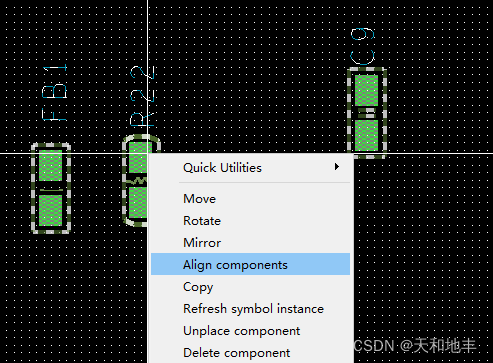The height and width of the screenshot is (363, 493).
Task: Choose Rotate from the context menu
Action: [250, 221]
